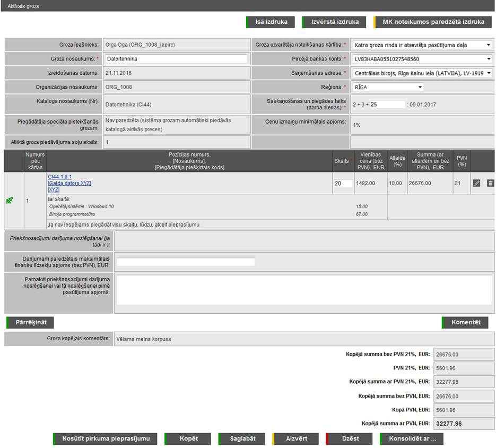Click the Skaits quantity field showing 20
This screenshot has height=448, width=496.
(343, 183)
